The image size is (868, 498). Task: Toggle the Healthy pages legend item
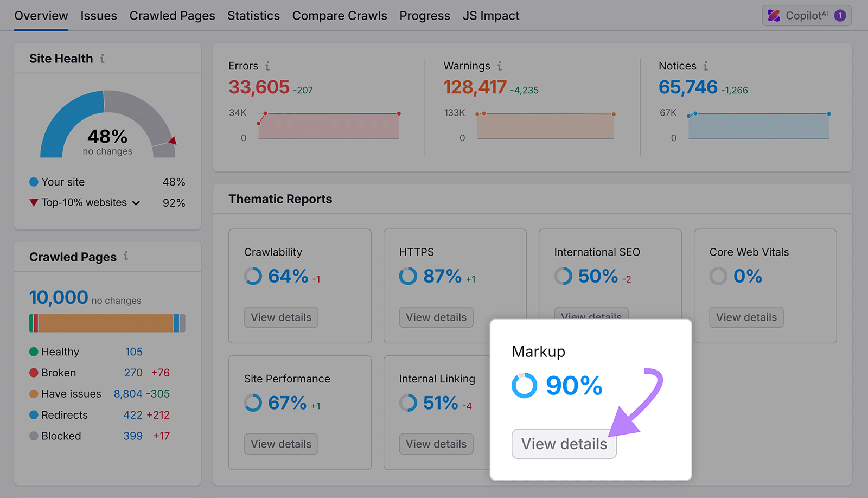click(60, 352)
